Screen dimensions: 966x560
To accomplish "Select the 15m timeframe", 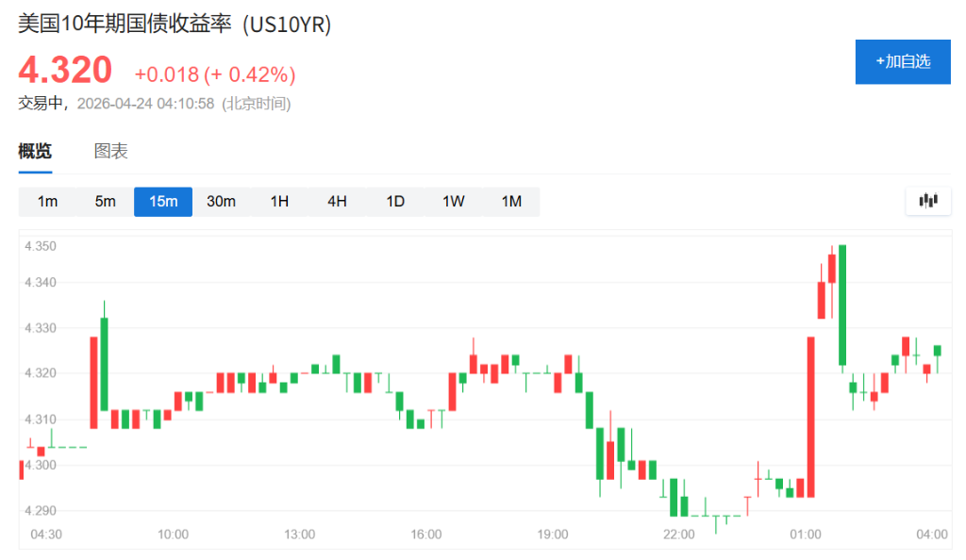I will (163, 202).
